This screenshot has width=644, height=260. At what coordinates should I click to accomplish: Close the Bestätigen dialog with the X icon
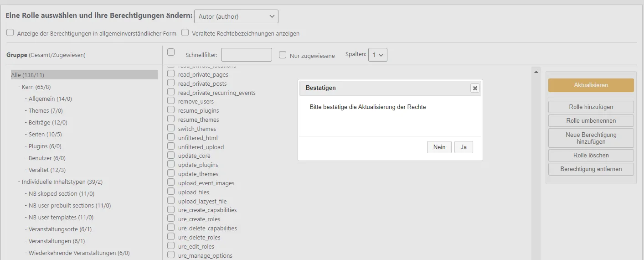point(475,88)
